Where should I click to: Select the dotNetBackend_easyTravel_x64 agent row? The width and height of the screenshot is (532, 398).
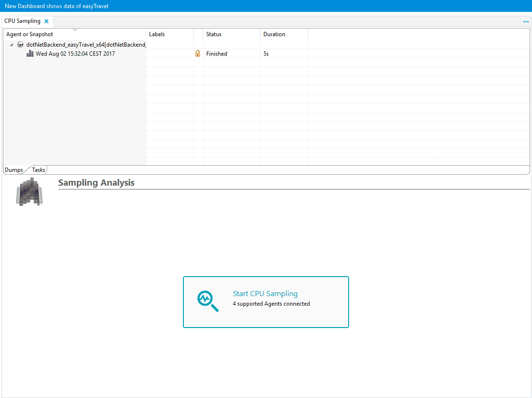(266, 44)
